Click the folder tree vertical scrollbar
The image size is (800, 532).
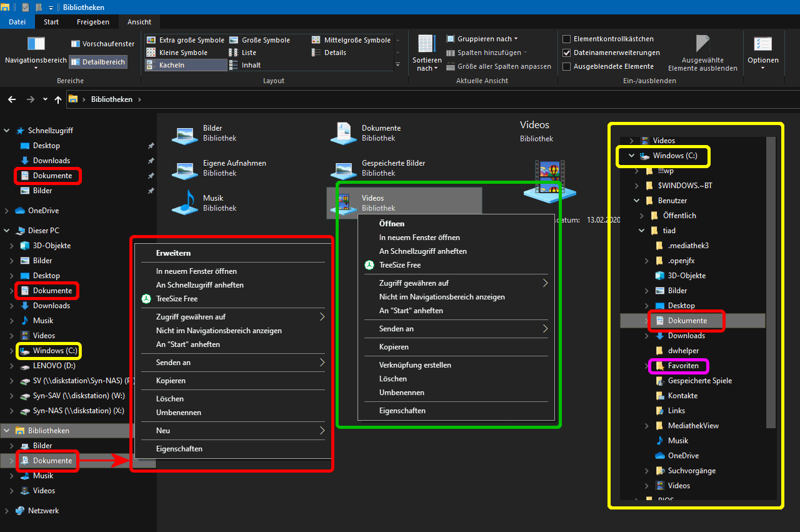pyautogui.click(x=771, y=281)
